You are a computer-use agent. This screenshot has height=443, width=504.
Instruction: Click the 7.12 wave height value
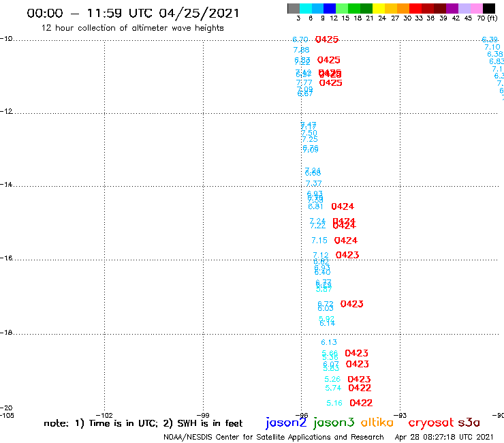click(x=321, y=255)
